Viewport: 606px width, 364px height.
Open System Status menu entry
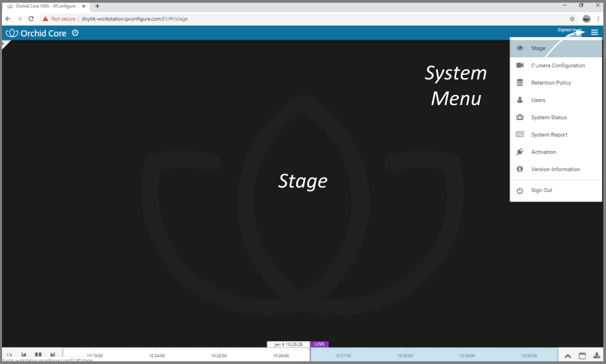point(556,117)
